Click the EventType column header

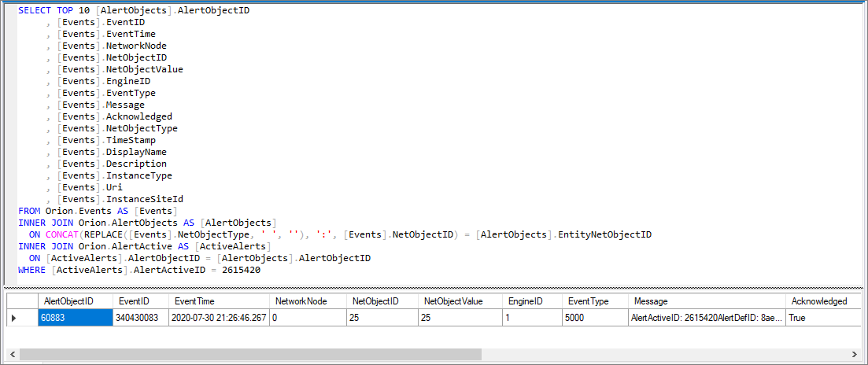(595, 301)
